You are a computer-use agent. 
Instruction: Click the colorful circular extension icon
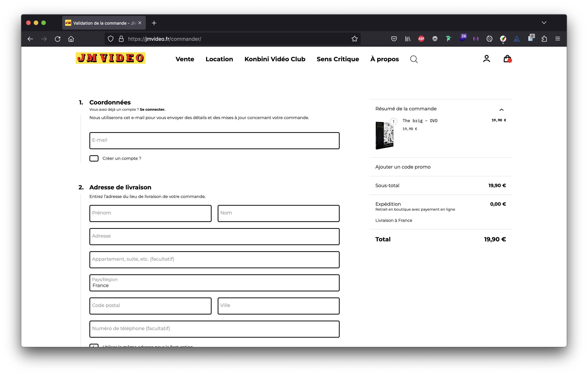(x=503, y=39)
